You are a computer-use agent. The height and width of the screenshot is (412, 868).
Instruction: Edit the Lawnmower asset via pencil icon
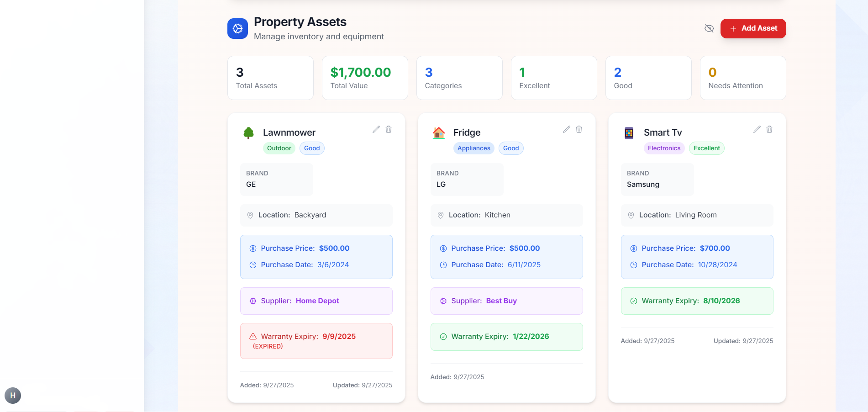pos(376,129)
